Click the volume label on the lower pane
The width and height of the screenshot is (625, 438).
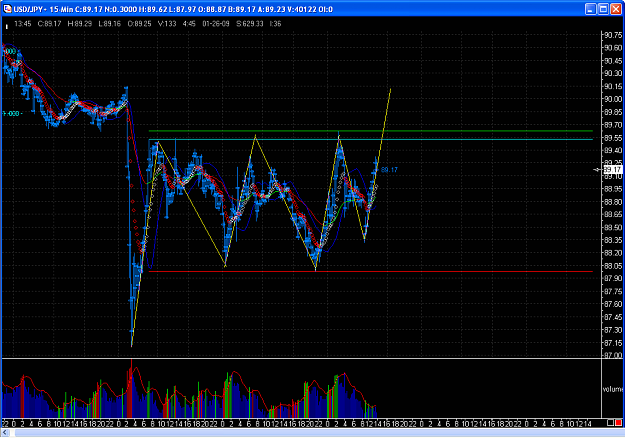(613, 389)
